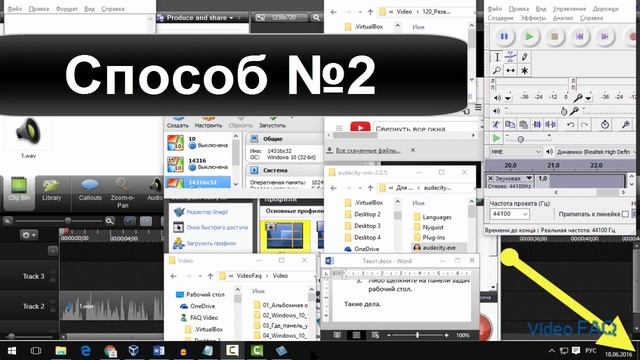Skip to end in Audacity
This screenshot has width=640, height=360.
[604, 37]
